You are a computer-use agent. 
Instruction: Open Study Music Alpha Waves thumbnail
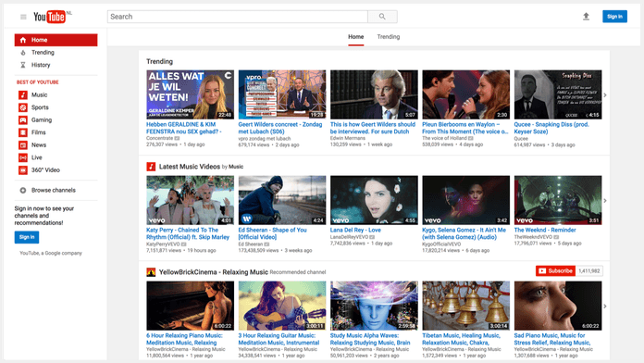click(374, 306)
